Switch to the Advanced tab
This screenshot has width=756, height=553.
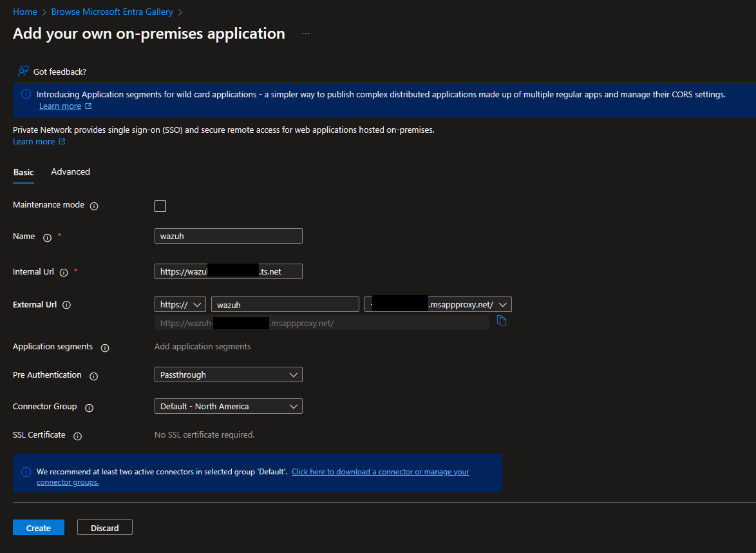(70, 172)
